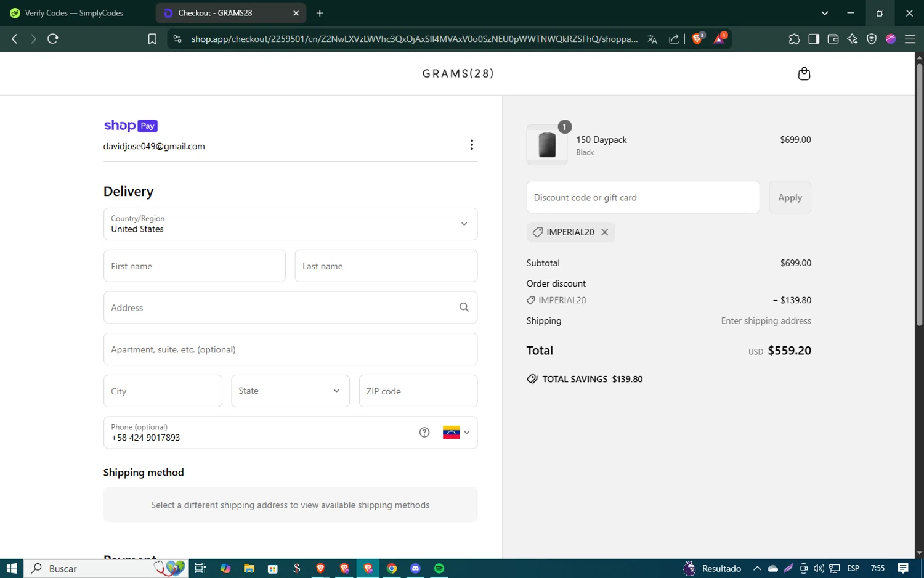Click the address bar URL
The width and height of the screenshot is (924, 578).
pos(414,39)
